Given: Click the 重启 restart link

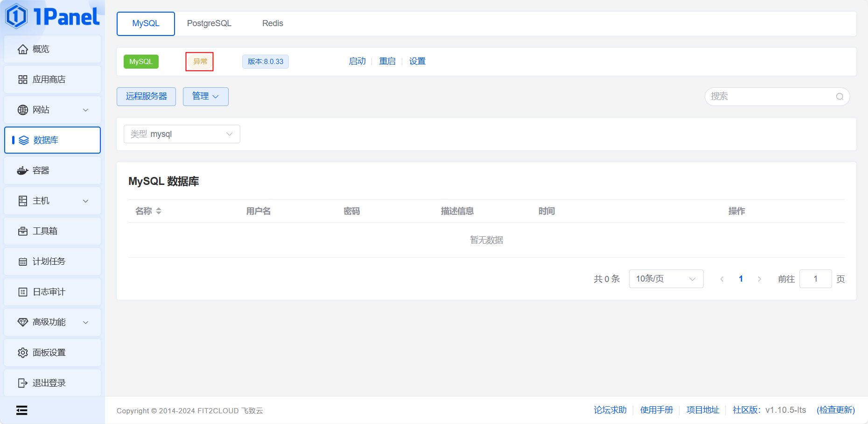Looking at the screenshot, I should [387, 61].
